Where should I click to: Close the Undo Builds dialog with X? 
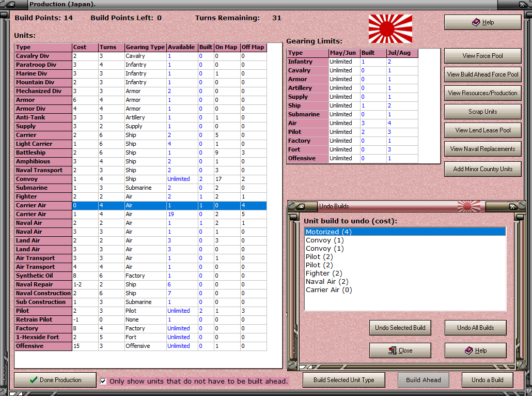tap(513, 206)
